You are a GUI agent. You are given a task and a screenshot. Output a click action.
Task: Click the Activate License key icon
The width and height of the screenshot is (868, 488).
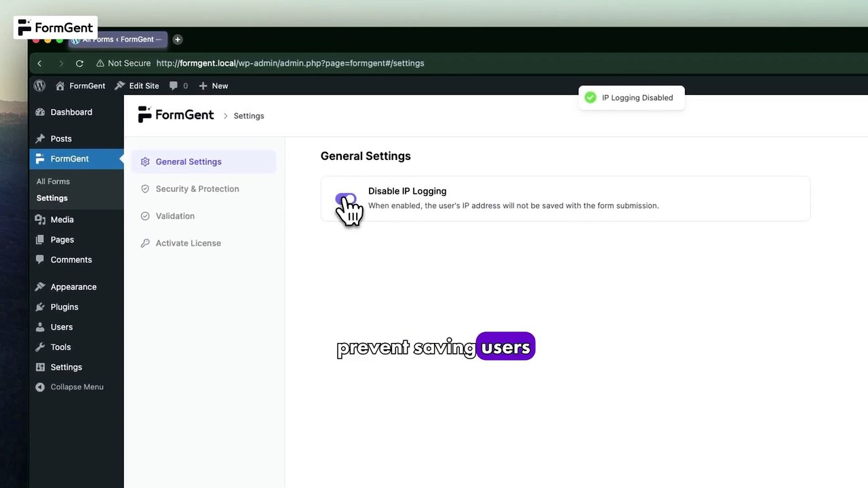[145, 243]
